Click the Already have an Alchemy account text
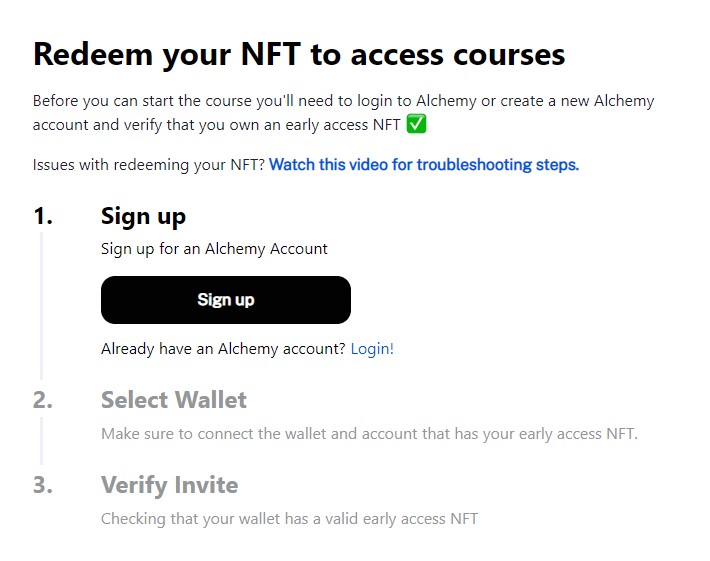 [223, 349]
